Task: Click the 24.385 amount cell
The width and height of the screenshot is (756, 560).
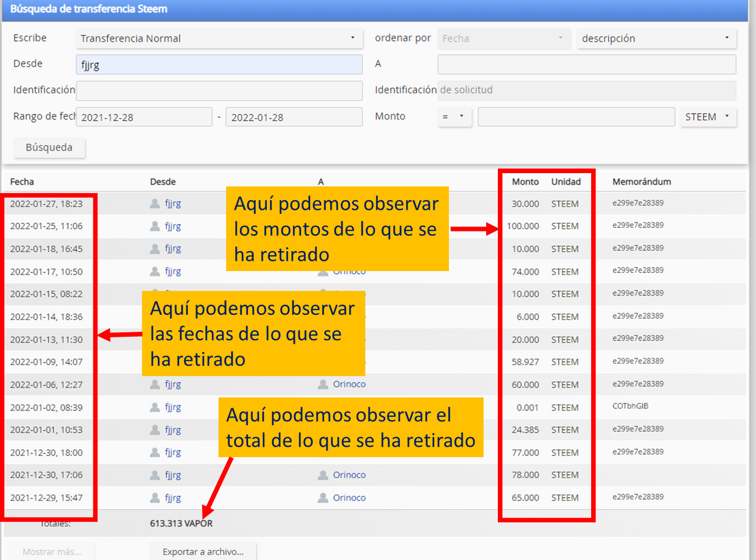Action: pyautogui.click(x=525, y=429)
